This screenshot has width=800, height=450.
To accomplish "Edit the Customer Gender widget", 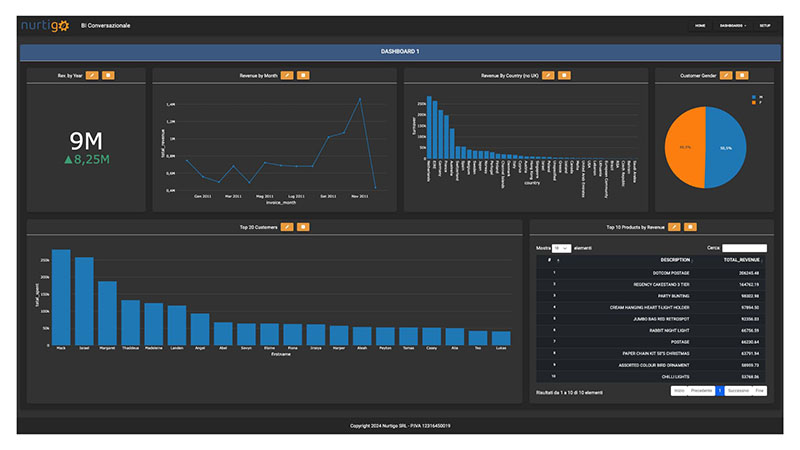I will pyautogui.click(x=726, y=76).
